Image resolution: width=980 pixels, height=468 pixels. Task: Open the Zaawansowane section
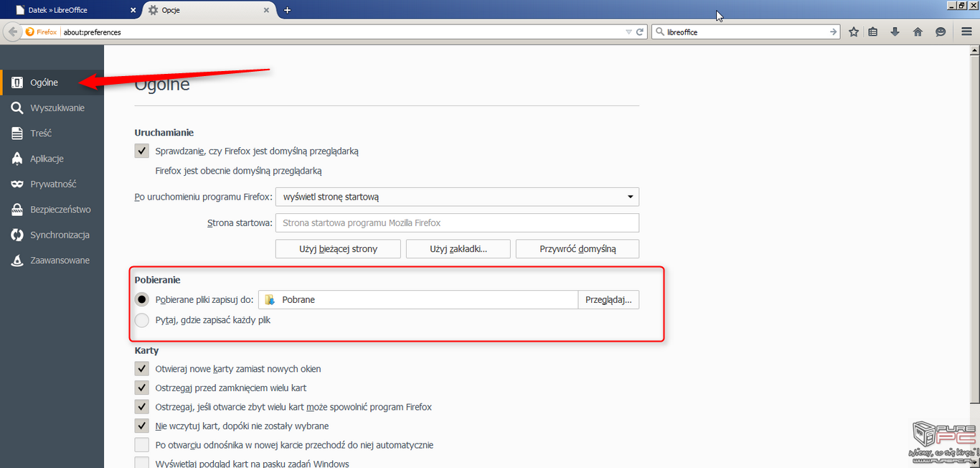point(52,261)
